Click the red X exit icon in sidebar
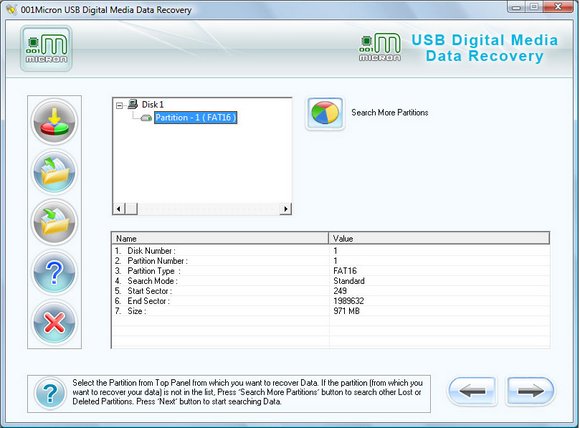The image size is (580, 428). 54,323
